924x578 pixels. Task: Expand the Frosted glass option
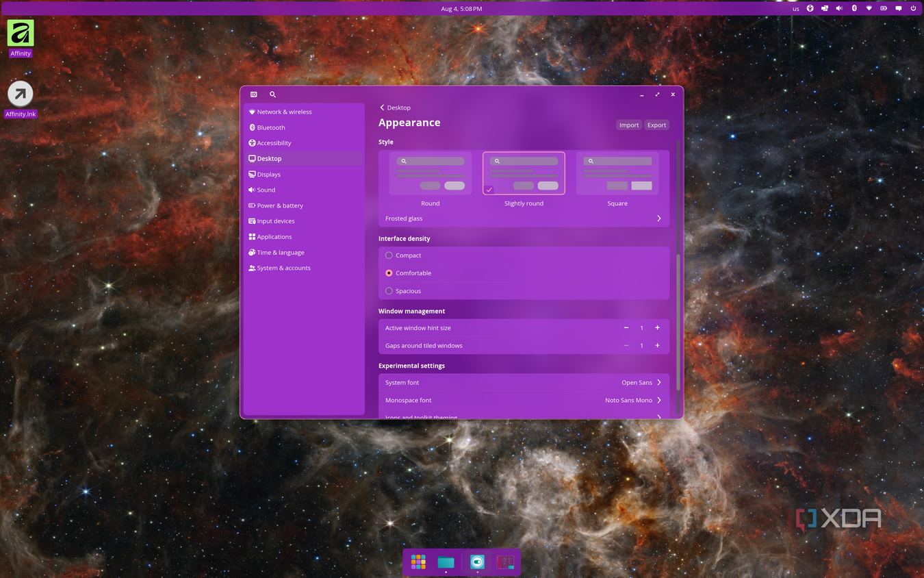tap(524, 218)
